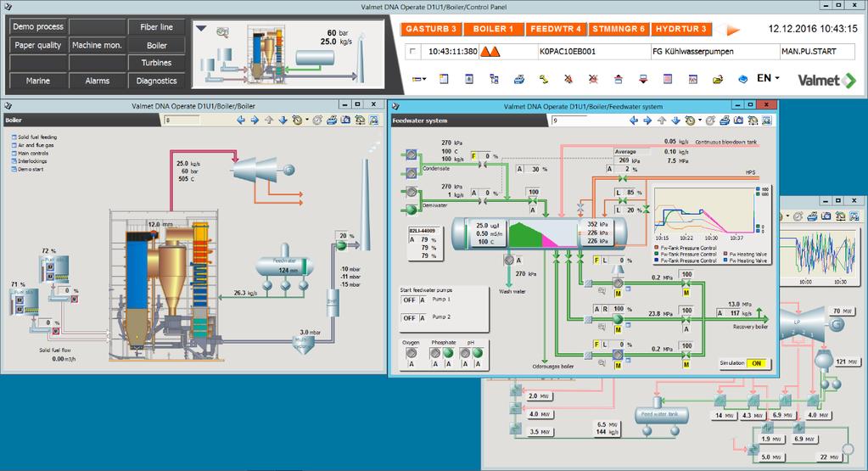Toggle feedwater Pump 1 OFF switch
868x471 pixels.
[409, 300]
